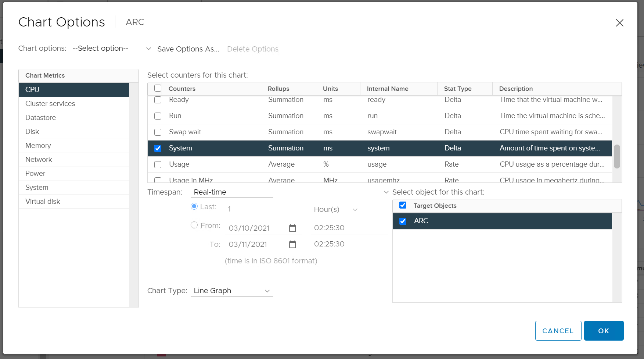The height and width of the screenshot is (359, 644).
Task: Select Datastore in Chart Metrics
Action: pos(74,118)
